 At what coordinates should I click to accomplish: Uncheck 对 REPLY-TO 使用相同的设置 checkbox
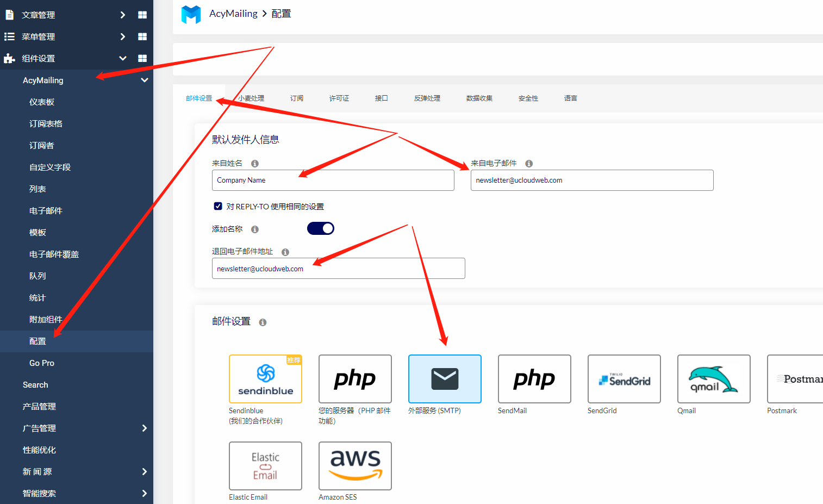(x=218, y=206)
